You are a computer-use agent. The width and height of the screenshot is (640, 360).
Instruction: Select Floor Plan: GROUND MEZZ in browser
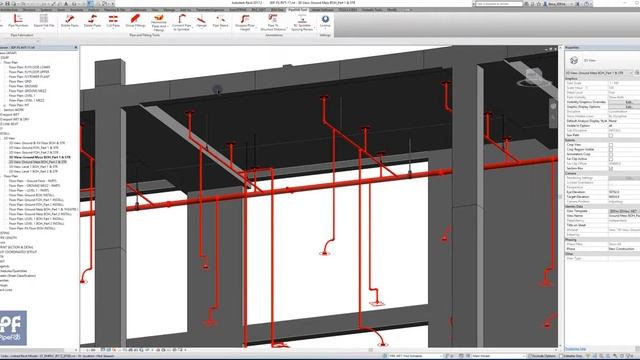click(27, 91)
